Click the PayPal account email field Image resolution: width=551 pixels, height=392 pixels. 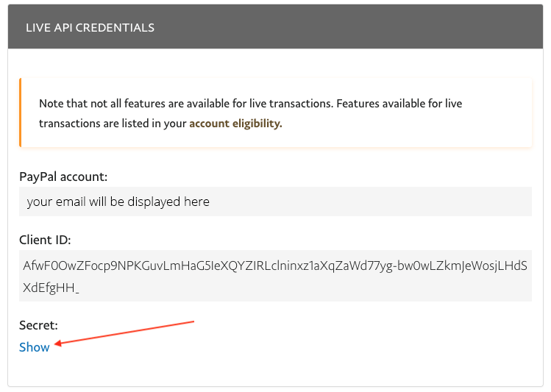click(275, 202)
